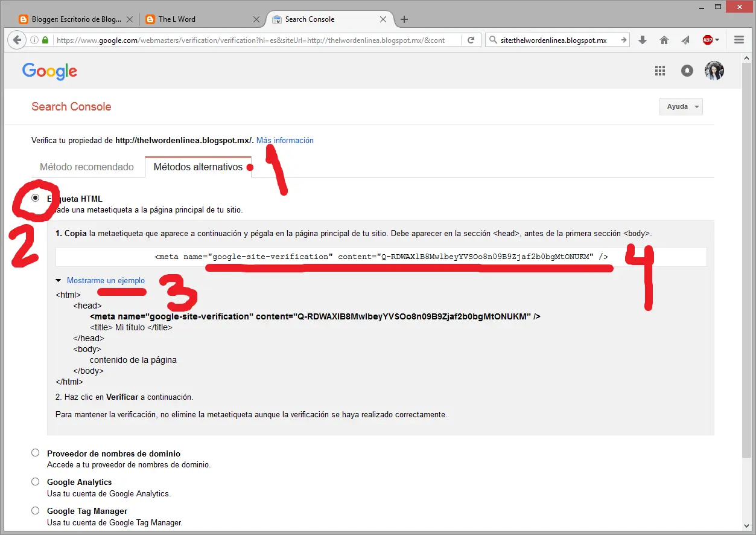Screen dimensions: 756x535
Task: Open a new browser tab with plus
Action: pos(404,19)
